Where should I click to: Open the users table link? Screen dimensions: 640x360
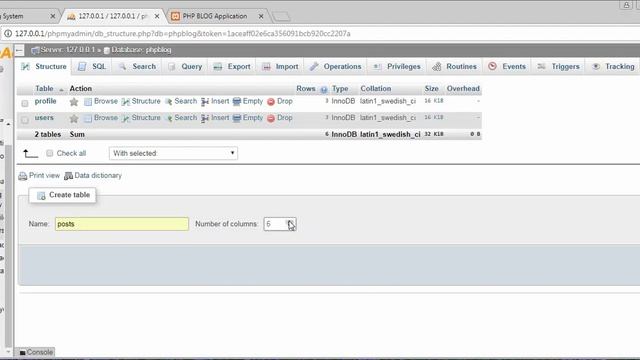(44, 118)
